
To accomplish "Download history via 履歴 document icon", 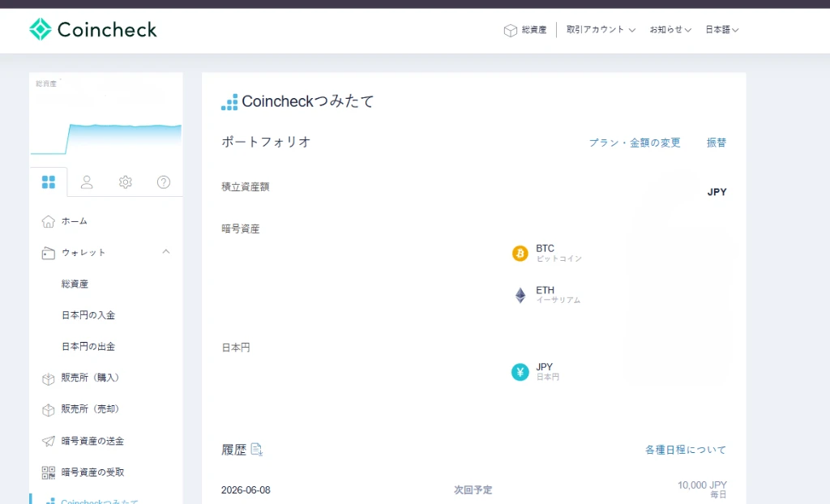I will click(x=257, y=450).
